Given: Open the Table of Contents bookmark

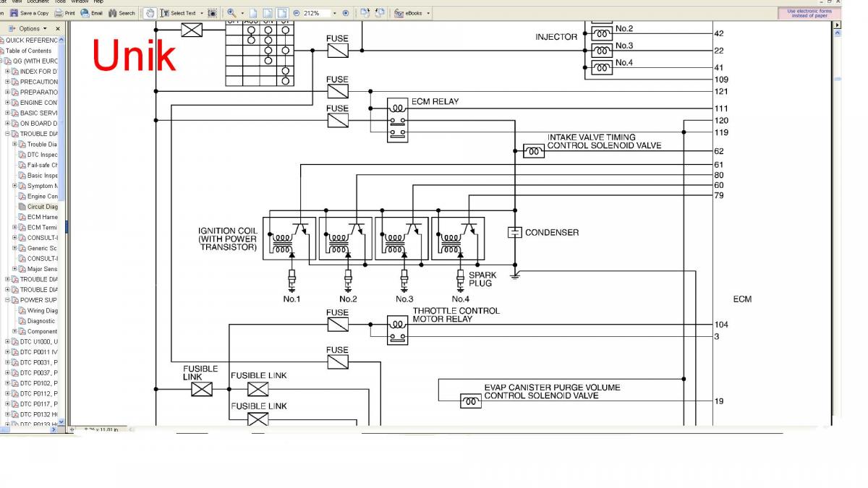Looking at the screenshot, I should click(29, 51).
